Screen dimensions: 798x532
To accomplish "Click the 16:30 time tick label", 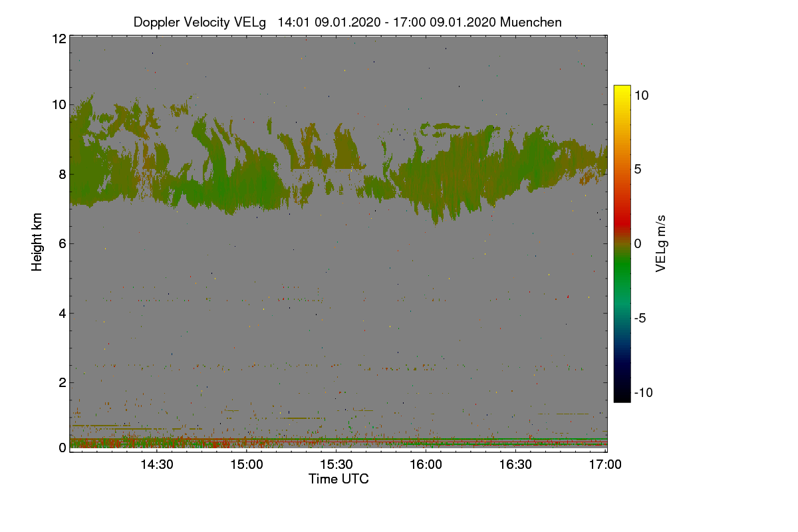I will coord(515,464).
